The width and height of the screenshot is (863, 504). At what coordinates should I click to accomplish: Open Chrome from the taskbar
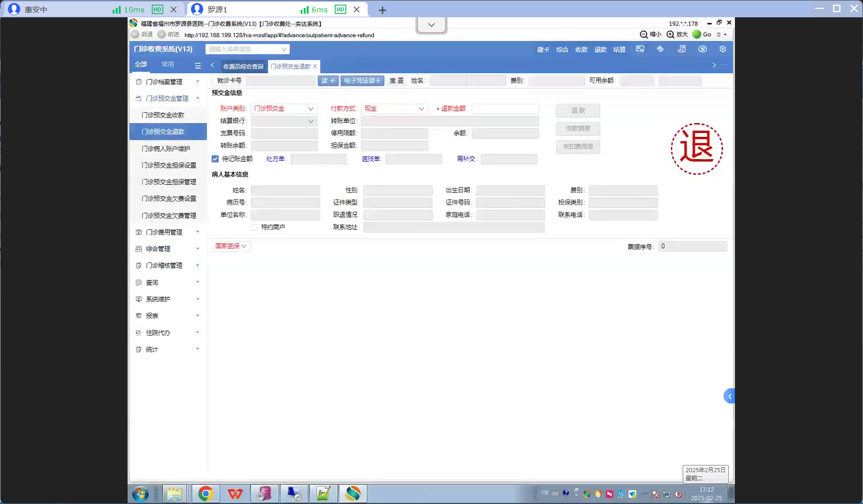(205, 494)
